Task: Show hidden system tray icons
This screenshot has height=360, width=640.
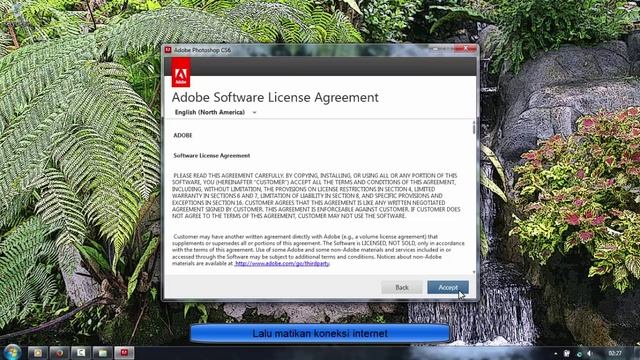Action: click(x=556, y=353)
